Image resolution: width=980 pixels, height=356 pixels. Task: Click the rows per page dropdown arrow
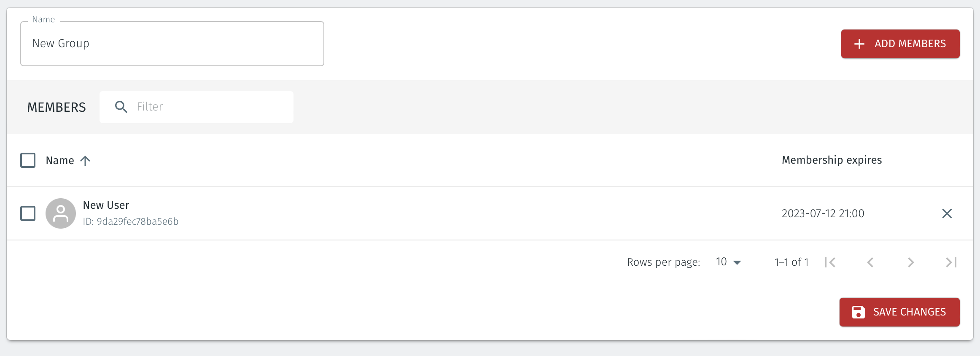[737, 262]
